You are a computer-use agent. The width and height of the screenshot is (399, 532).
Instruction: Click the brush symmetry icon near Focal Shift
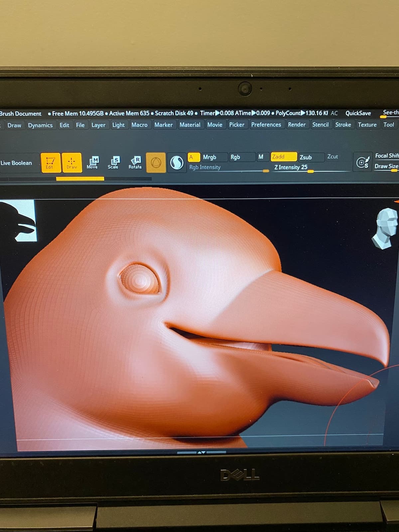[x=362, y=163]
